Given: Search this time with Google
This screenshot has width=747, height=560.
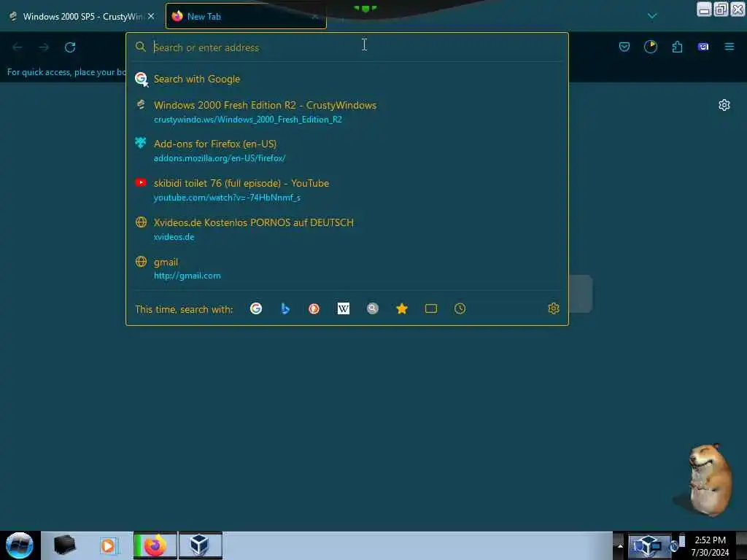Looking at the screenshot, I should [x=256, y=308].
